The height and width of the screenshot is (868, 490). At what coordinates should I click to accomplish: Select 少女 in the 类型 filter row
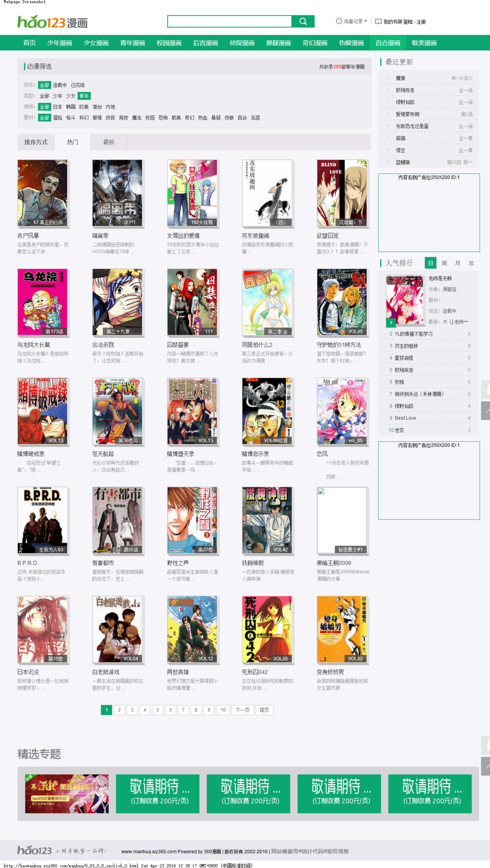(x=70, y=96)
